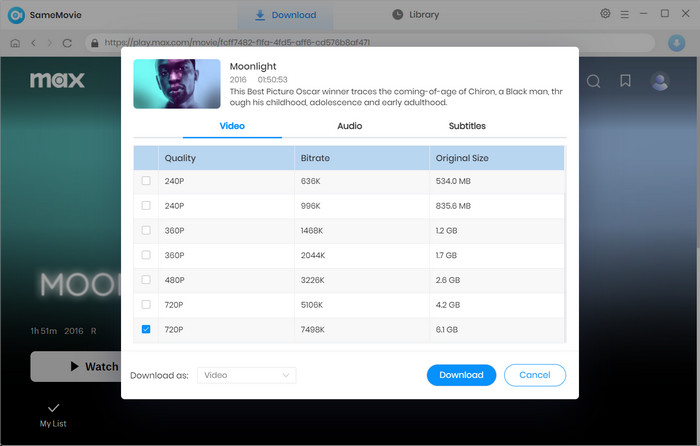Check the 480P 3226K quality checkbox
The width and height of the screenshot is (700, 446).
point(146,279)
